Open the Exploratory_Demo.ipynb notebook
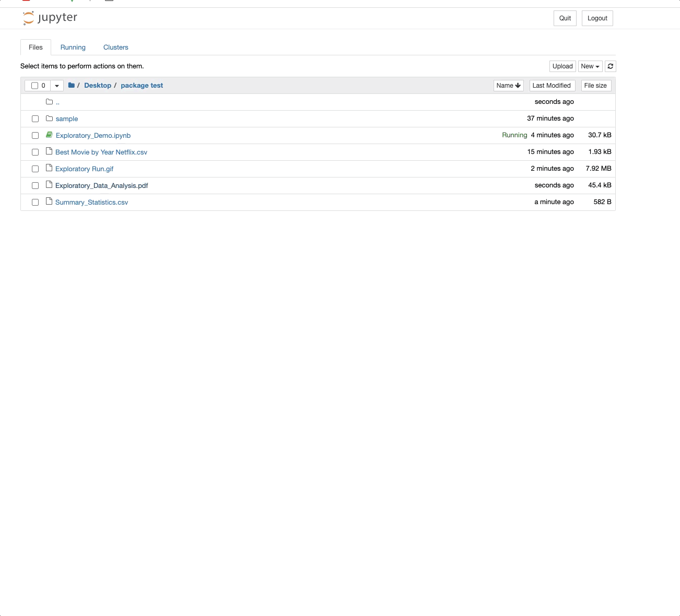680x616 pixels. pos(93,135)
